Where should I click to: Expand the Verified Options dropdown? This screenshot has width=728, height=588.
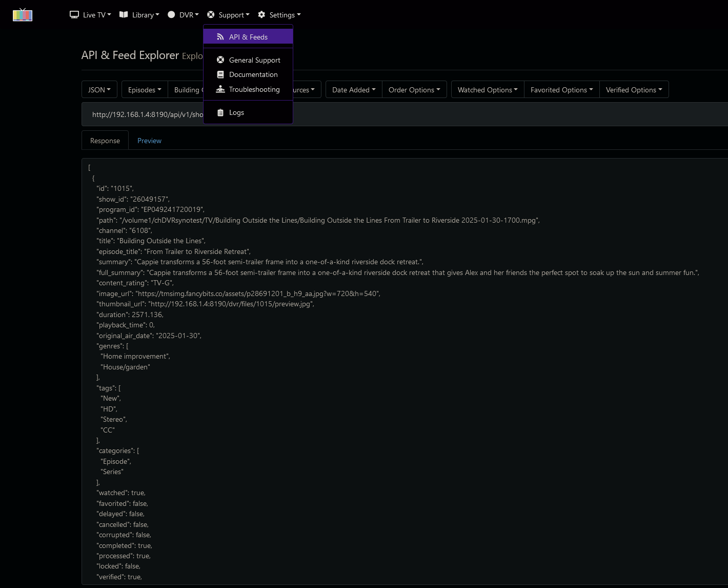633,90
